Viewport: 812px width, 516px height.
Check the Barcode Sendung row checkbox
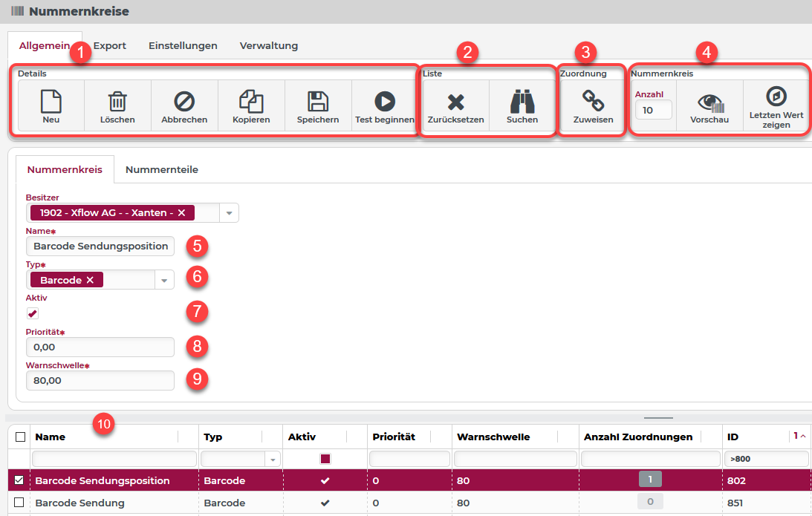pyautogui.click(x=20, y=503)
